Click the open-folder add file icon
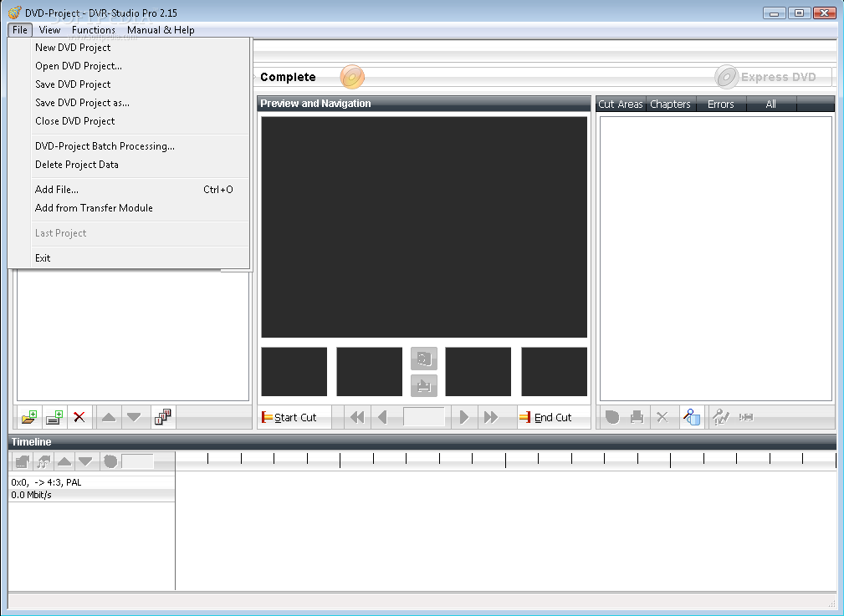Screen dimensions: 844x616 pos(29,417)
